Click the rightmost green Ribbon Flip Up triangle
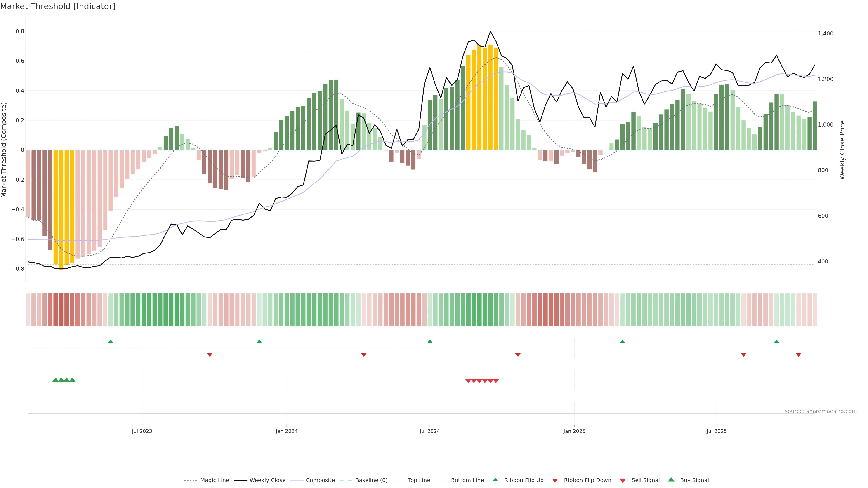This screenshot has height=488, width=868. point(776,342)
